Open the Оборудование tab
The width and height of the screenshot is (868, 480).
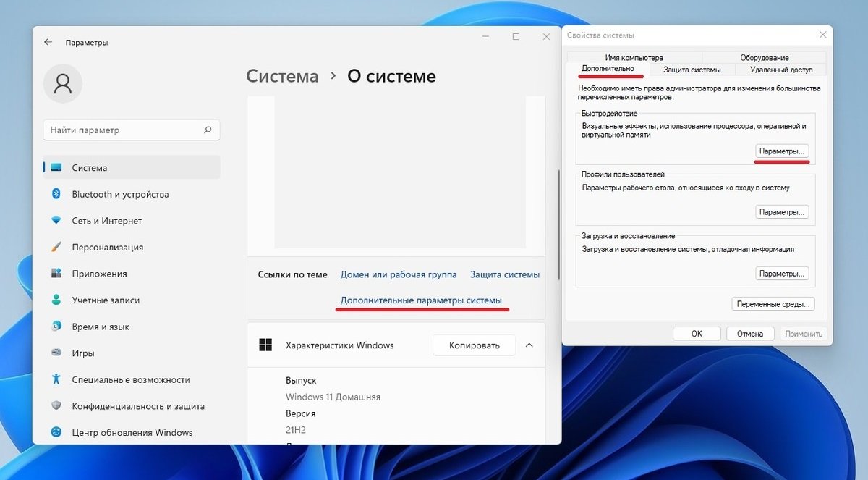765,57
